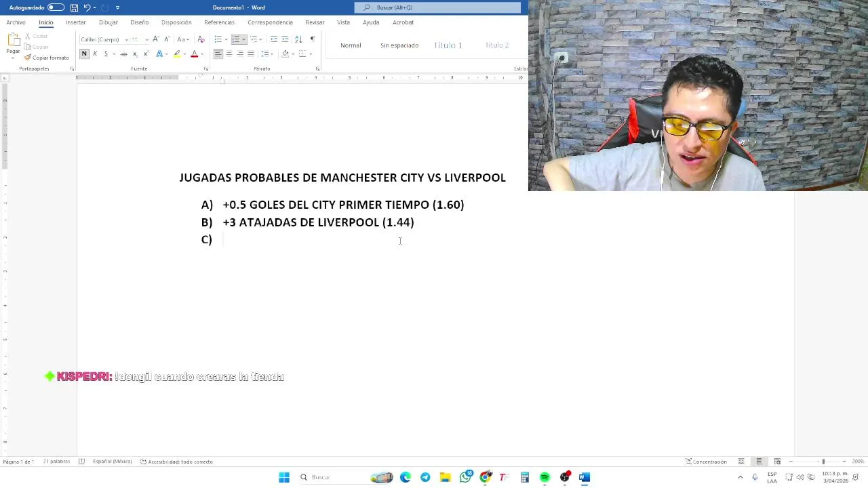Go to the Referencias tab
The height and width of the screenshot is (488, 868).
pyautogui.click(x=219, y=22)
